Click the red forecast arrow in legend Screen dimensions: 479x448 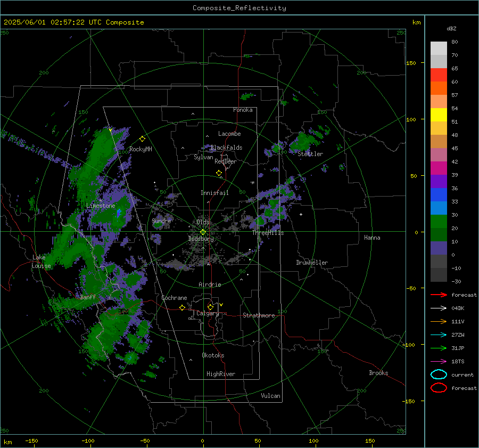pyautogui.click(x=439, y=295)
